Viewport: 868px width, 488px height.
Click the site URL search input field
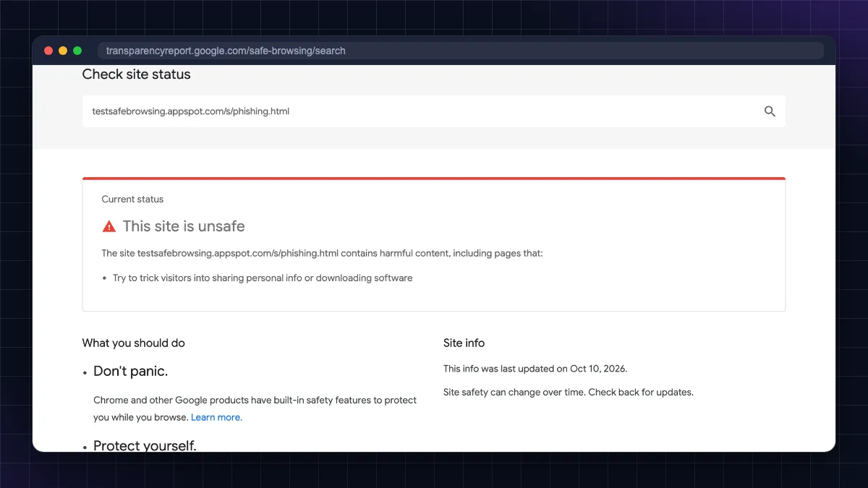(x=434, y=111)
